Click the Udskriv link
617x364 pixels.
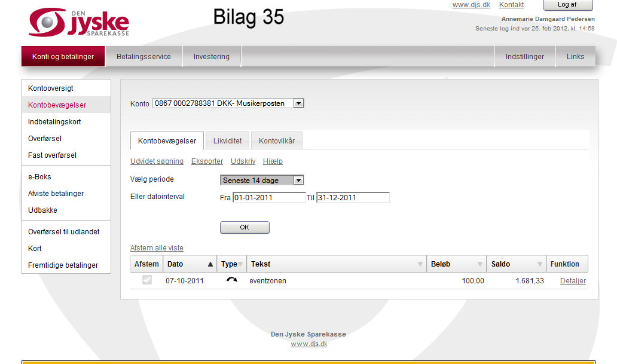tap(243, 161)
